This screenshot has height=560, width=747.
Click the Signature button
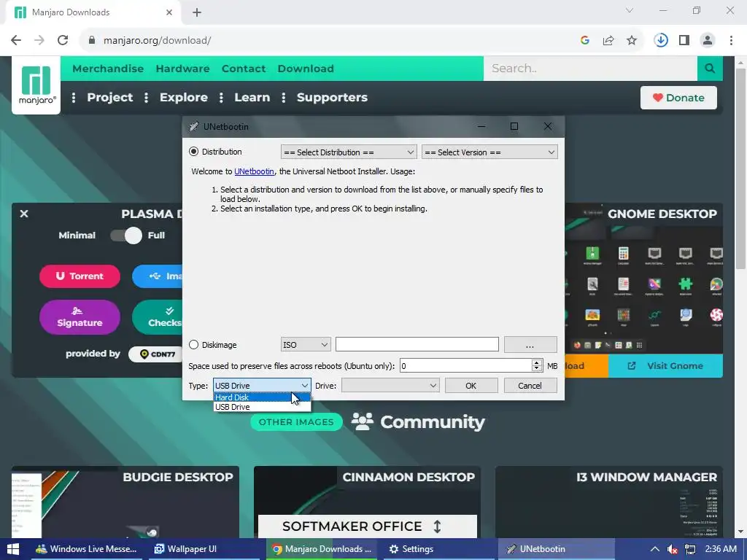(80, 317)
